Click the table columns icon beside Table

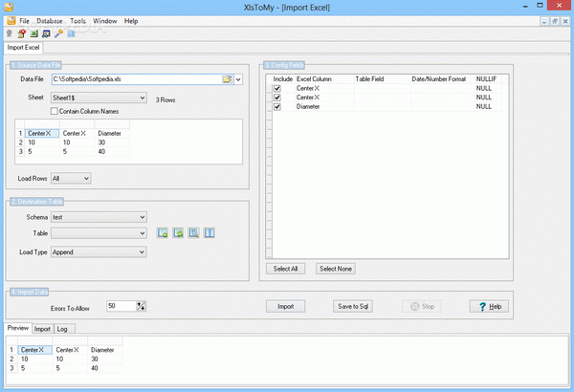[x=210, y=232]
